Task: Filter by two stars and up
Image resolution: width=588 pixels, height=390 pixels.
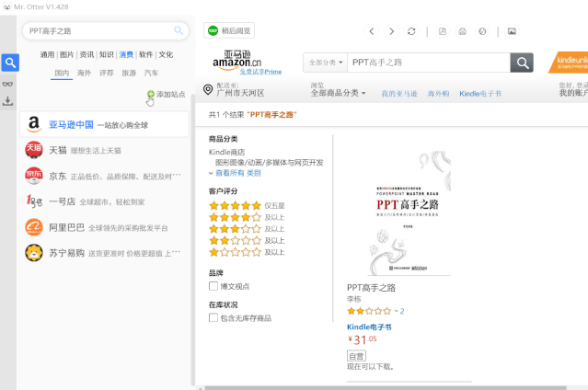Action: tap(247, 240)
